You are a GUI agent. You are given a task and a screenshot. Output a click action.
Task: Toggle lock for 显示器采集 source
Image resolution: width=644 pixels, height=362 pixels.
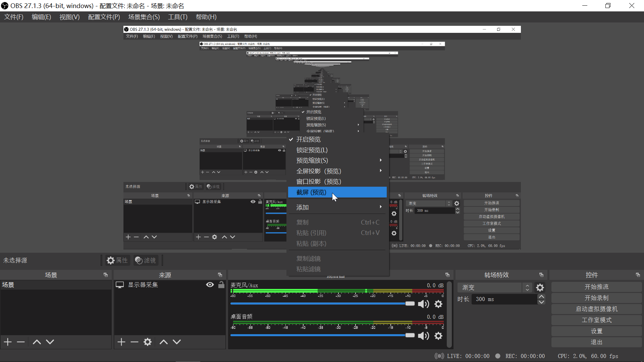coord(221,285)
